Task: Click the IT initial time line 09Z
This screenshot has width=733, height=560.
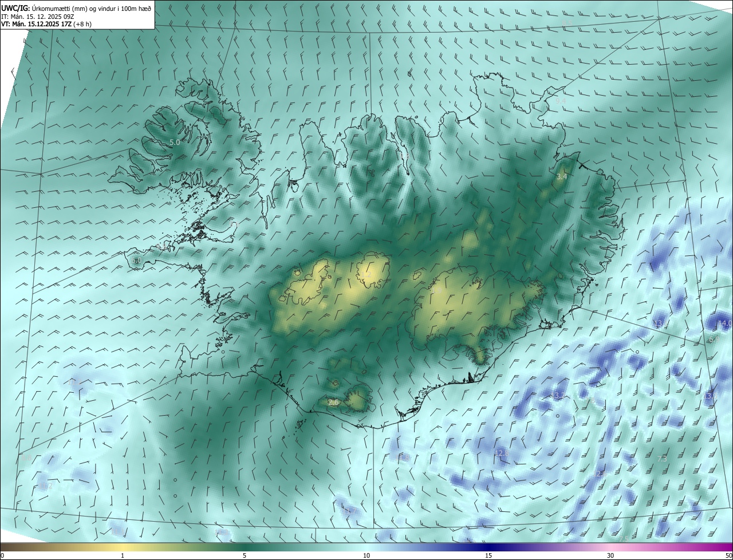Action: click(x=38, y=16)
